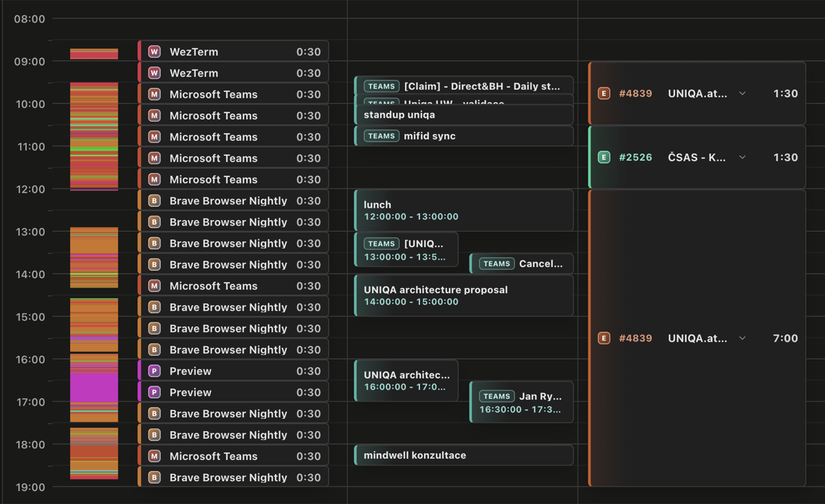
Task: Select the partially hidden Uniqa UW validace event
Action: (463, 100)
